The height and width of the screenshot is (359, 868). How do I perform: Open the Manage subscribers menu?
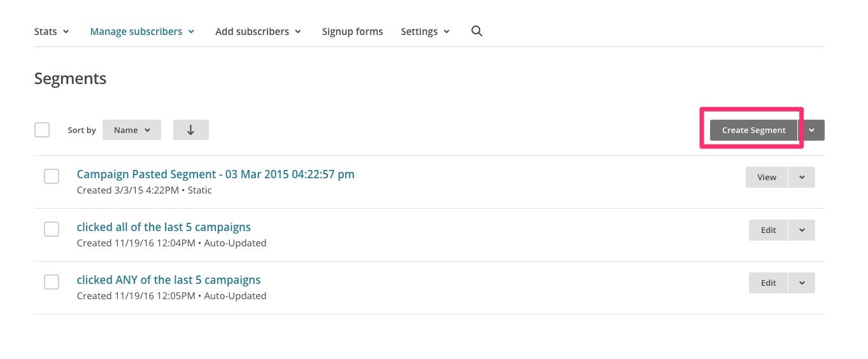[142, 31]
